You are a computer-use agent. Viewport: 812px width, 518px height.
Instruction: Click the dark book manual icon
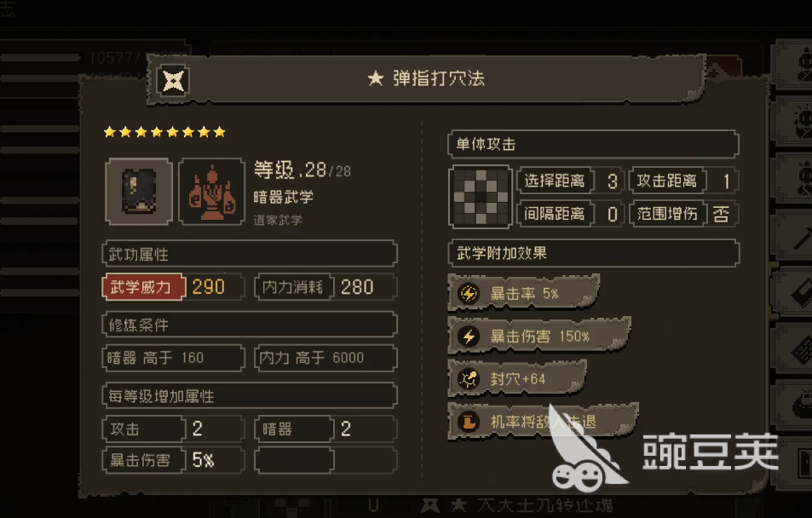click(x=139, y=192)
